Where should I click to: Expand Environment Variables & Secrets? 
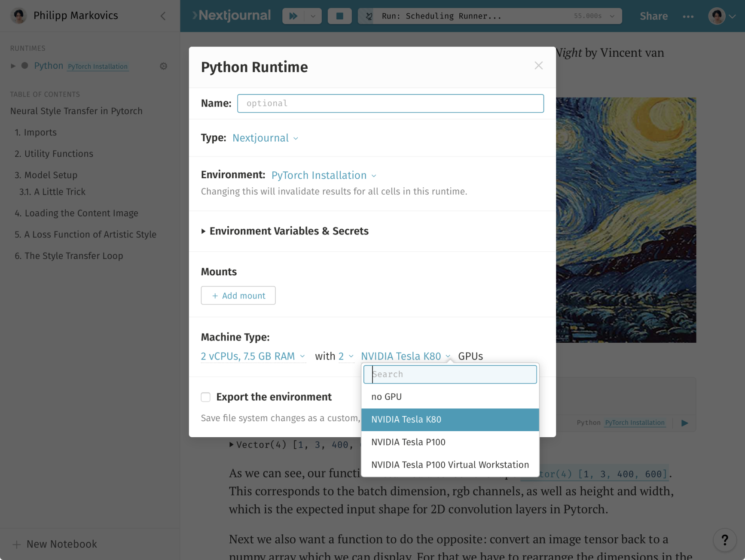(284, 231)
